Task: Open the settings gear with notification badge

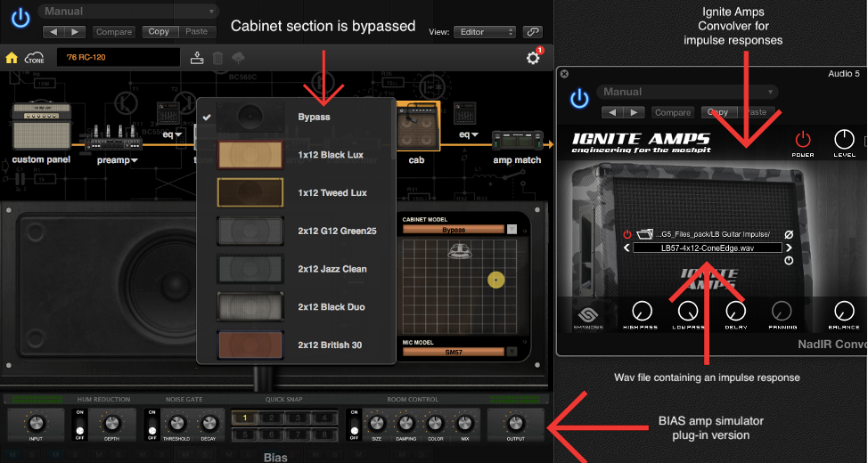Action: point(533,57)
